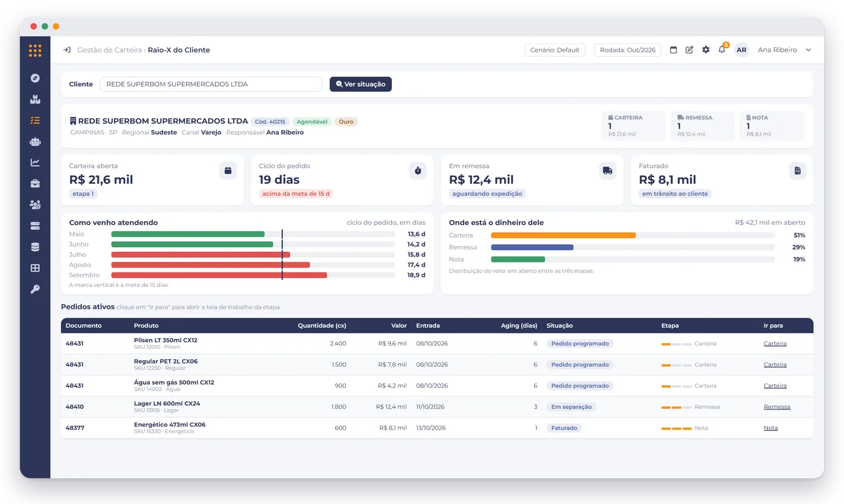The height and width of the screenshot is (504, 844).
Task: Click the AR avatar
Action: tap(742, 50)
